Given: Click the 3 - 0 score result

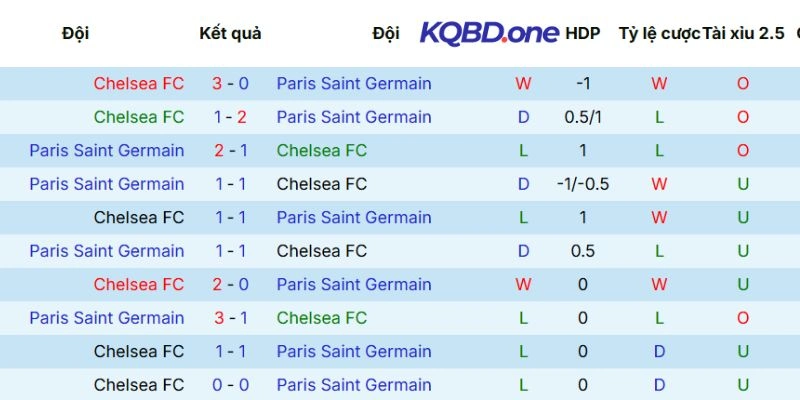Looking at the screenshot, I should coord(230,84).
